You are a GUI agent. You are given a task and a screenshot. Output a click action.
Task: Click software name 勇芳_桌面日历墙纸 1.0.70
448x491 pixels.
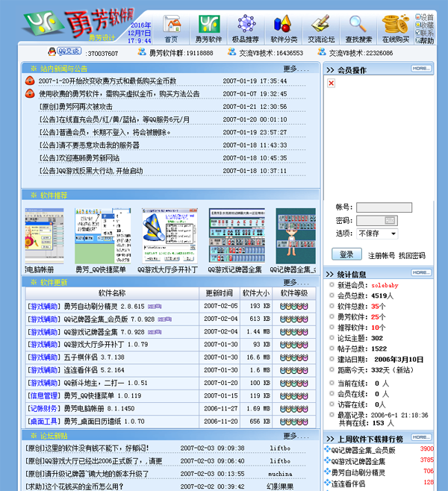[105, 422]
